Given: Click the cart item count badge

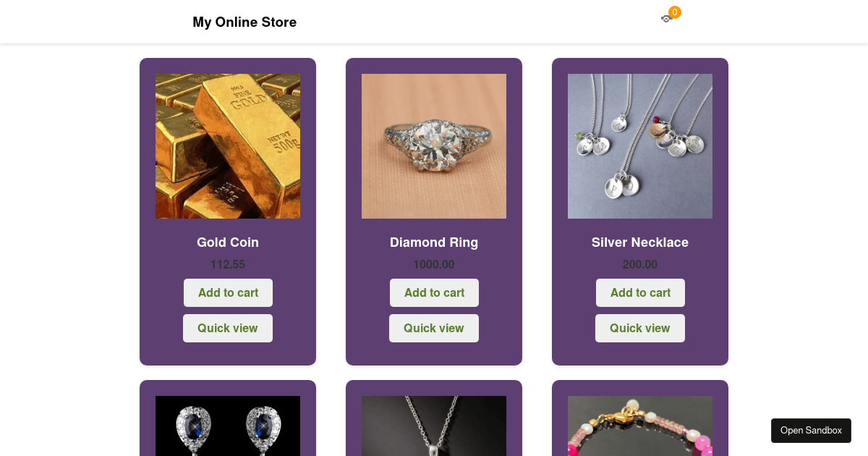Looking at the screenshot, I should pyautogui.click(x=675, y=12).
